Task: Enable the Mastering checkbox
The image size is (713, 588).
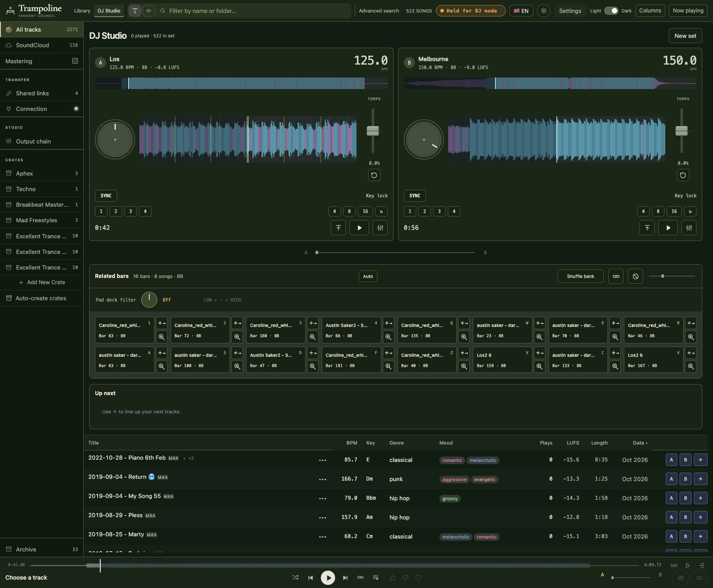Action: click(x=75, y=61)
